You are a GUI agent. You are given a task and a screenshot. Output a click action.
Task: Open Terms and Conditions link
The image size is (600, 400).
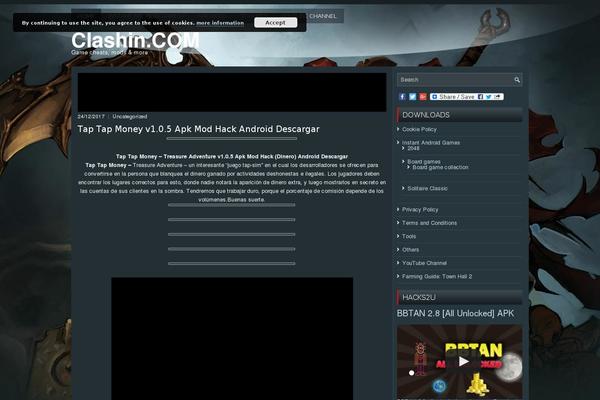coord(429,223)
